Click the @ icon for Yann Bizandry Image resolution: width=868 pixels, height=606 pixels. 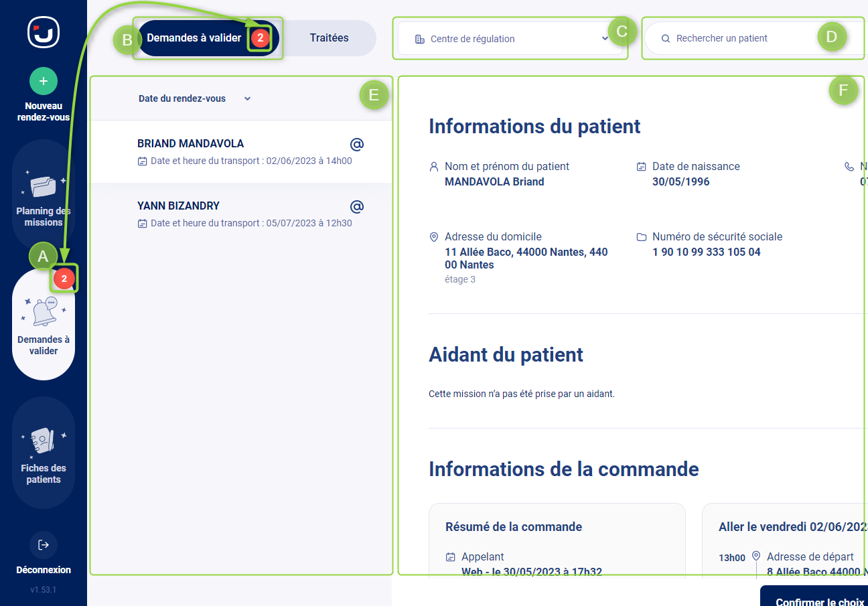pos(357,206)
